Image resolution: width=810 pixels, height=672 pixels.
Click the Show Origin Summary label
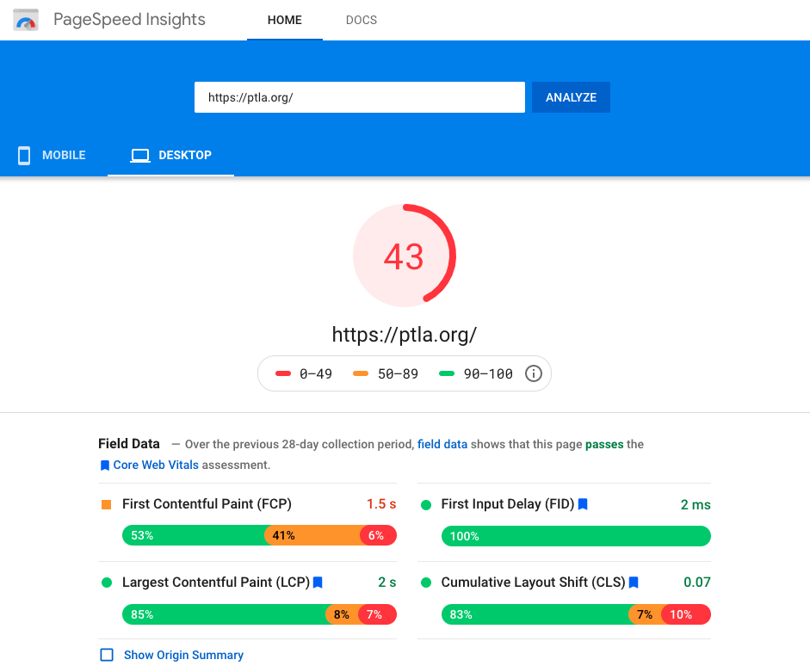(x=183, y=655)
